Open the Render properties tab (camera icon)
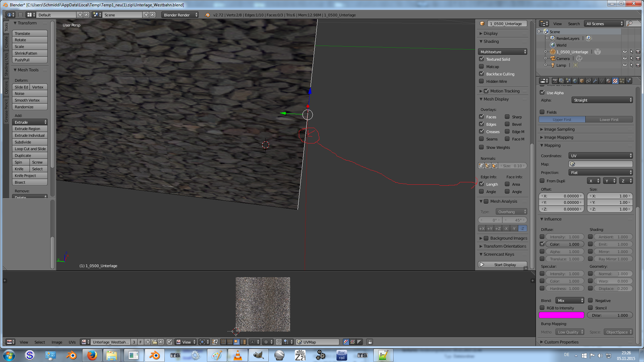 555,81
